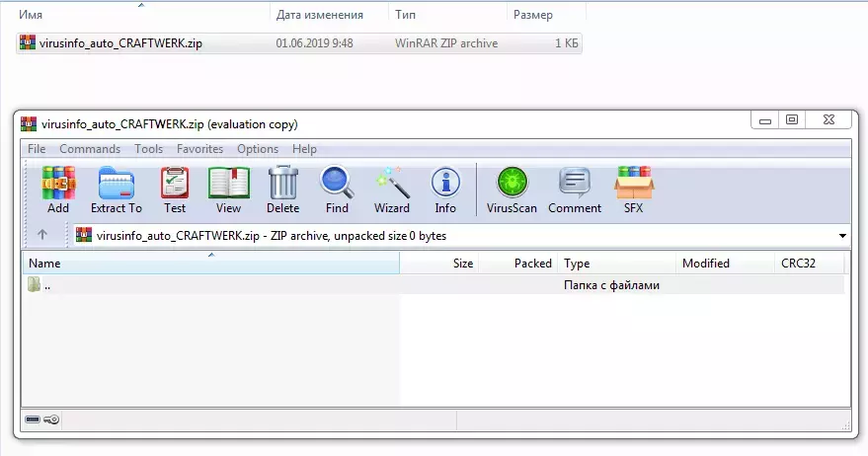
Task: Sort by the Packed column header
Action: pos(518,263)
